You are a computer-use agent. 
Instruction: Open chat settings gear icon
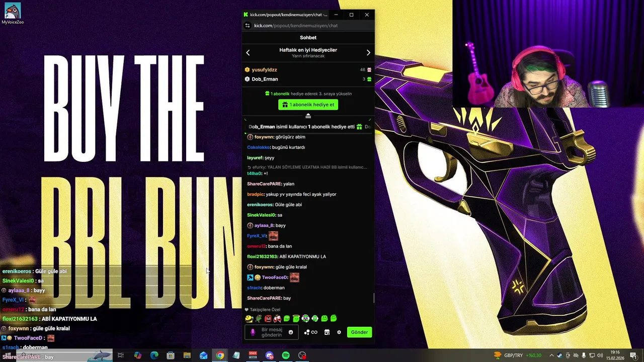[339, 332]
